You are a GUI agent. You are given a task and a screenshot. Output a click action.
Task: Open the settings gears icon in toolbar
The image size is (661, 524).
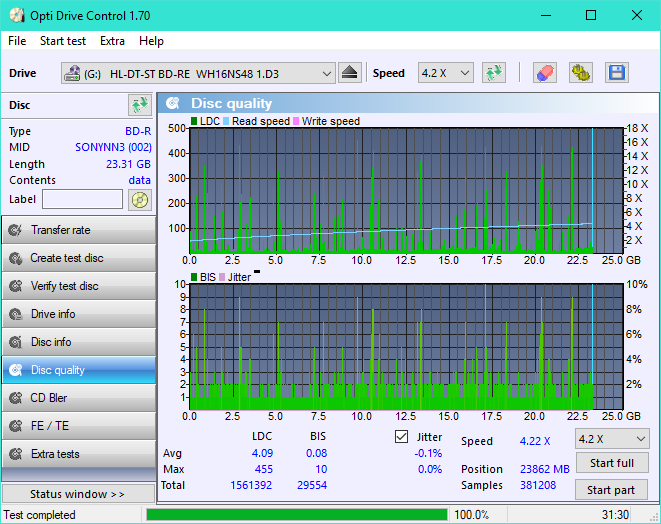click(x=580, y=73)
